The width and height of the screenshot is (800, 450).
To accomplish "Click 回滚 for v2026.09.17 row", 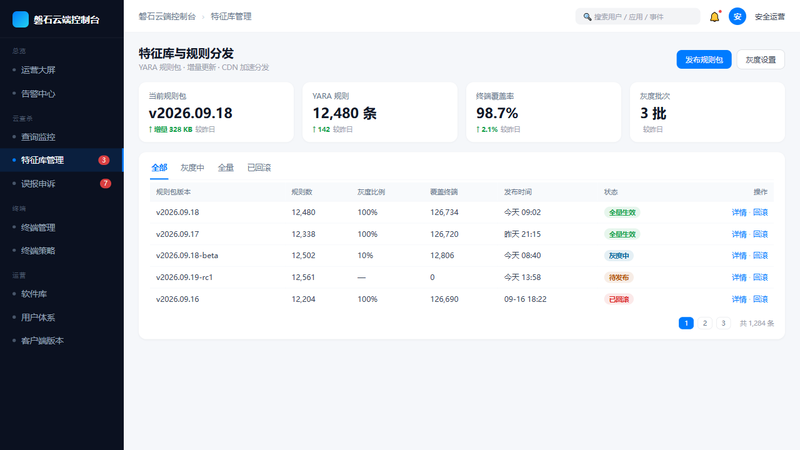I will coord(760,234).
